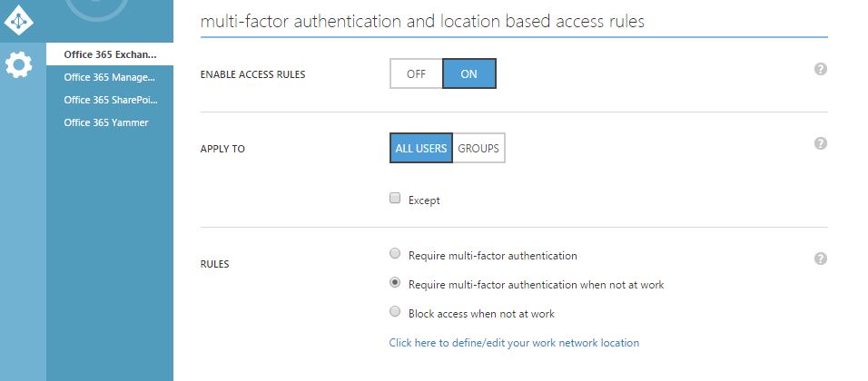Image resolution: width=868 pixels, height=381 pixels.
Task: Check the Except checkbox
Action: point(395,198)
